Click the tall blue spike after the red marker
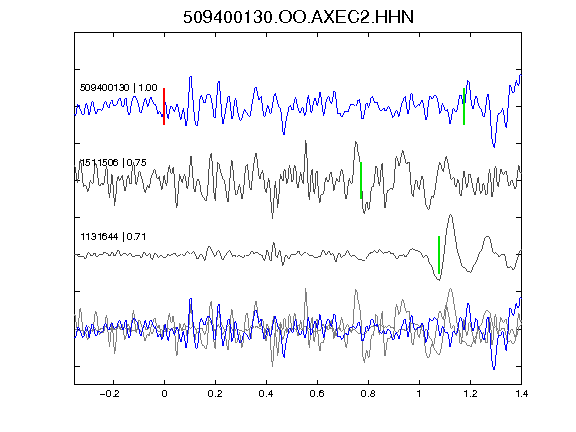 click(191, 78)
